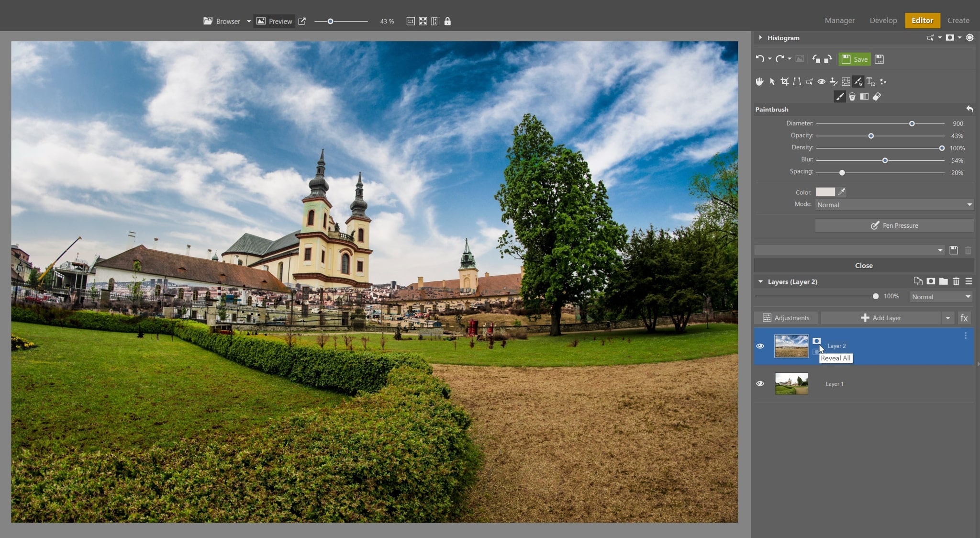The image size is (980, 538).
Task: Click the green Save button
Action: [x=855, y=59]
